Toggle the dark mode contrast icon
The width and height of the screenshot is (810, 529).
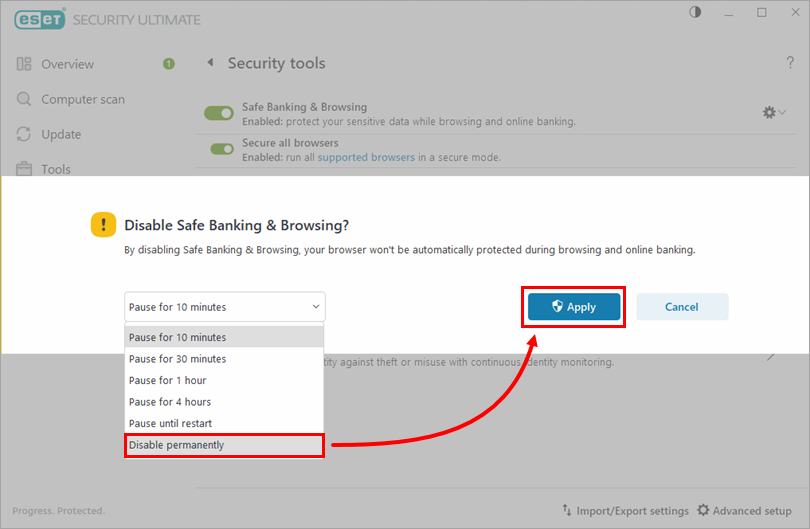pyautogui.click(x=696, y=12)
